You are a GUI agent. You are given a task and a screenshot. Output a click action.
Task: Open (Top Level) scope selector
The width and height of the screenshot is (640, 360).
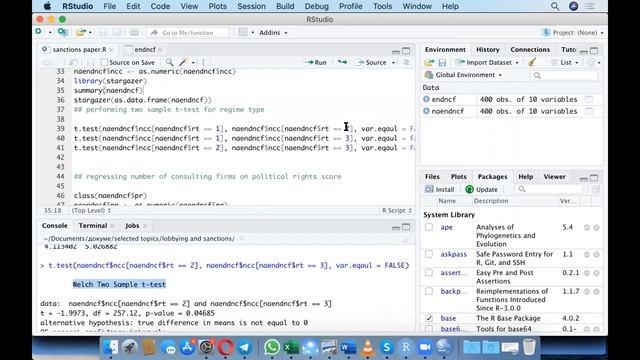(x=91, y=211)
